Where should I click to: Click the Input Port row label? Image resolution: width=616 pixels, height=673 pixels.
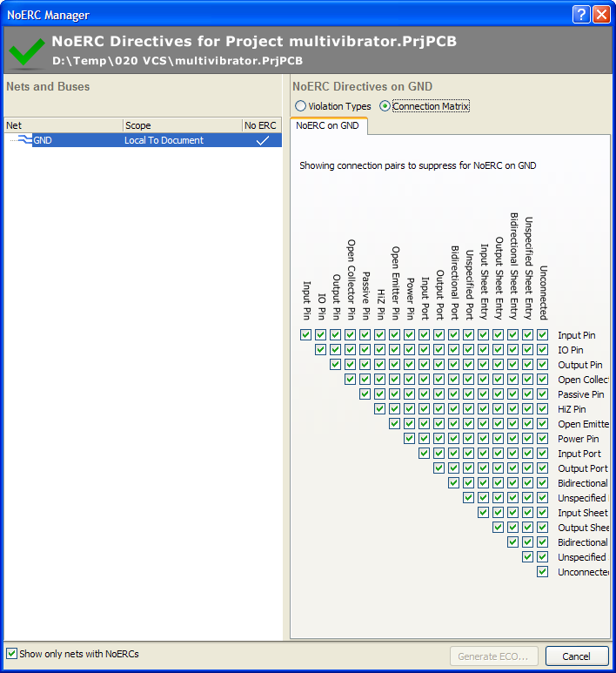point(579,454)
